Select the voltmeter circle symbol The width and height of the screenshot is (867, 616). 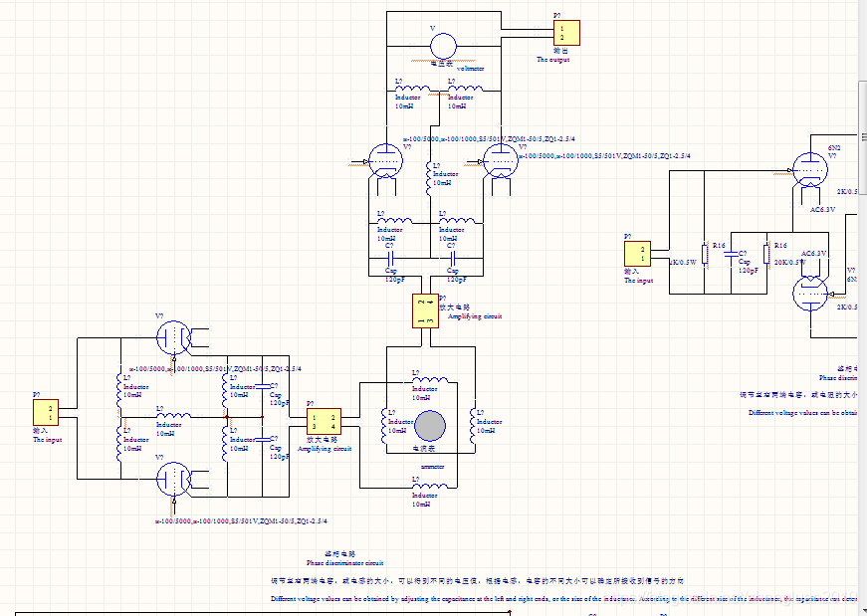pyautogui.click(x=443, y=46)
